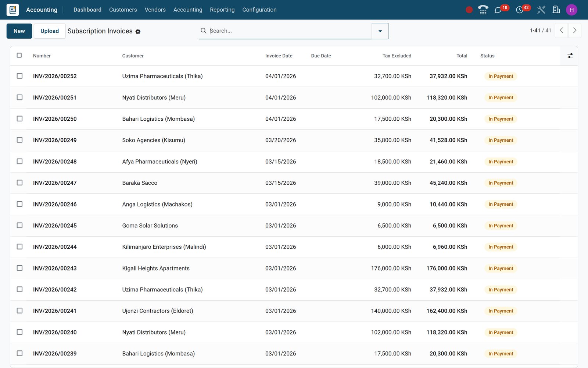The height and width of the screenshot is (368, 588).
Task: Click customer Soko Agencies (Kisumu)
Action: [154, 140]
